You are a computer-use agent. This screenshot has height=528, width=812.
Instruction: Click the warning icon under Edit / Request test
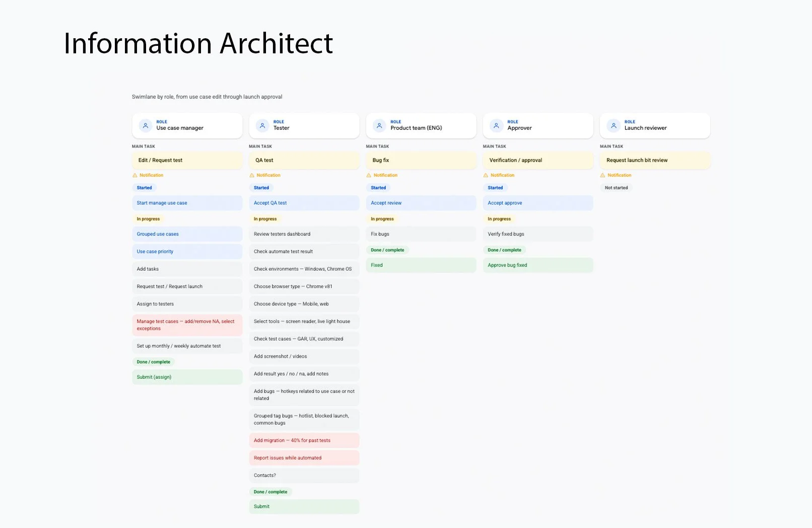134,175
